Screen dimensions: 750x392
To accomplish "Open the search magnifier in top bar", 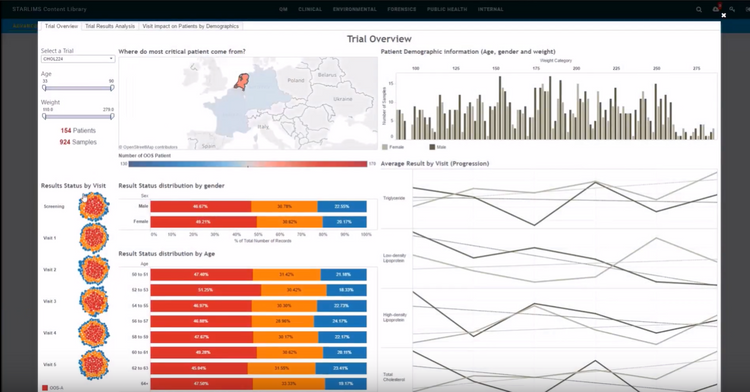I will 699,9.
